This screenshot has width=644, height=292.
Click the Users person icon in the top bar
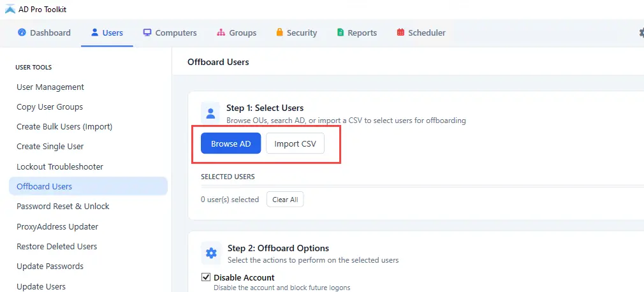click(x=95, y=33)
